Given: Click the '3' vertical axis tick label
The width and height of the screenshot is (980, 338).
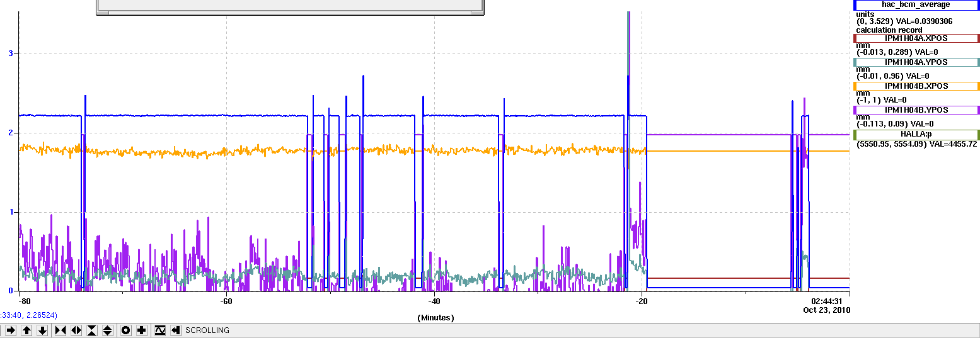Looking at the screenshot, I should tap(10, 54).
